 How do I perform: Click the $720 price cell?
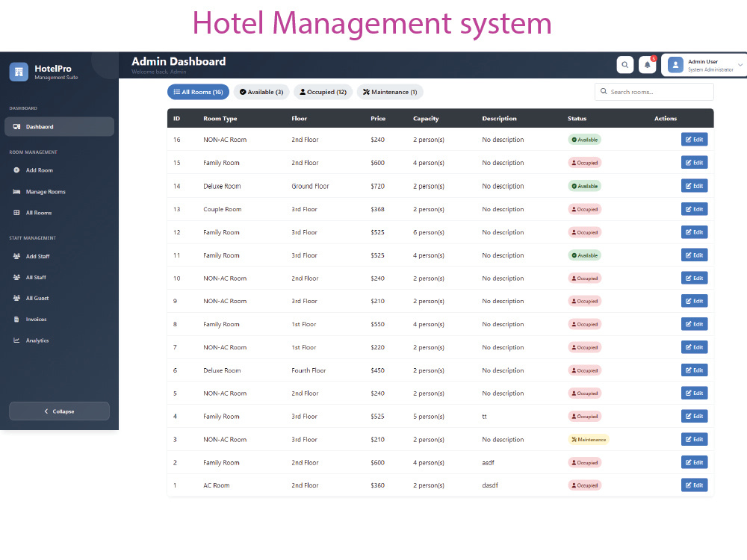pos(378,186)
